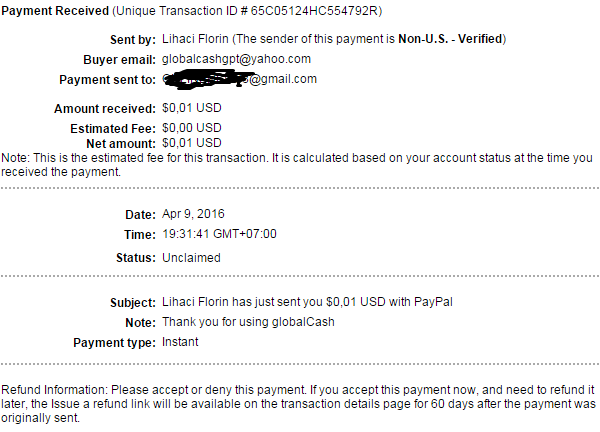Click the Payment type label
The width and height of the screenshot is (600, 432).
113,342
